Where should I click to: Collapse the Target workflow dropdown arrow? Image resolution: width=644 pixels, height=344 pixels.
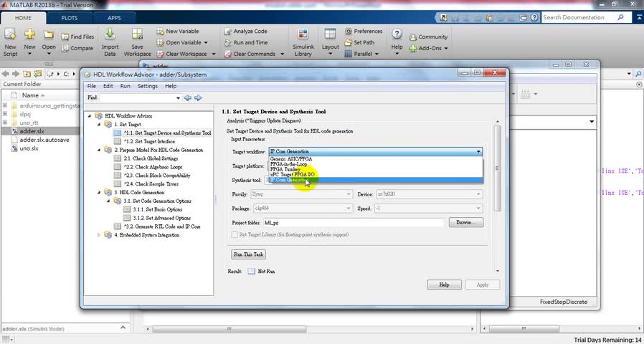[478, 151]
